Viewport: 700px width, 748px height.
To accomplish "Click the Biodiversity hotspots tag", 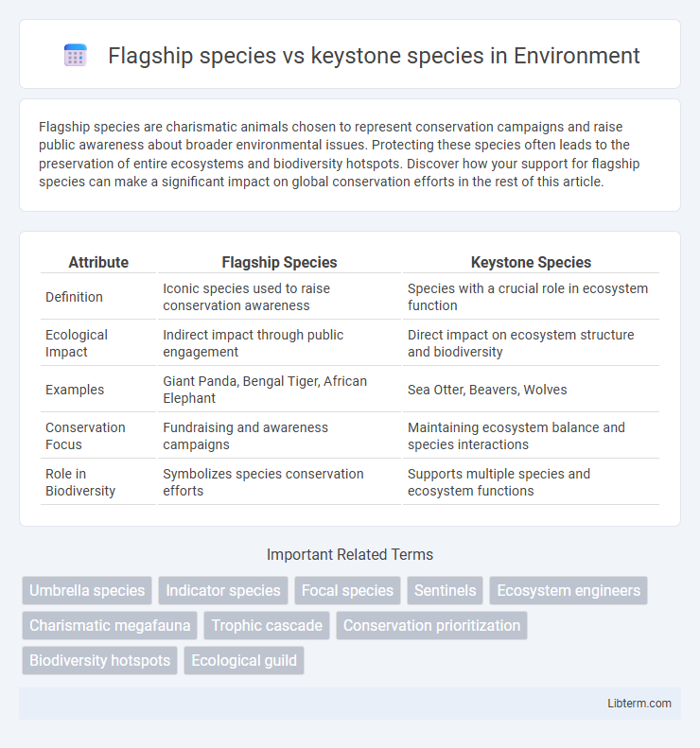I will coord(99,661).
